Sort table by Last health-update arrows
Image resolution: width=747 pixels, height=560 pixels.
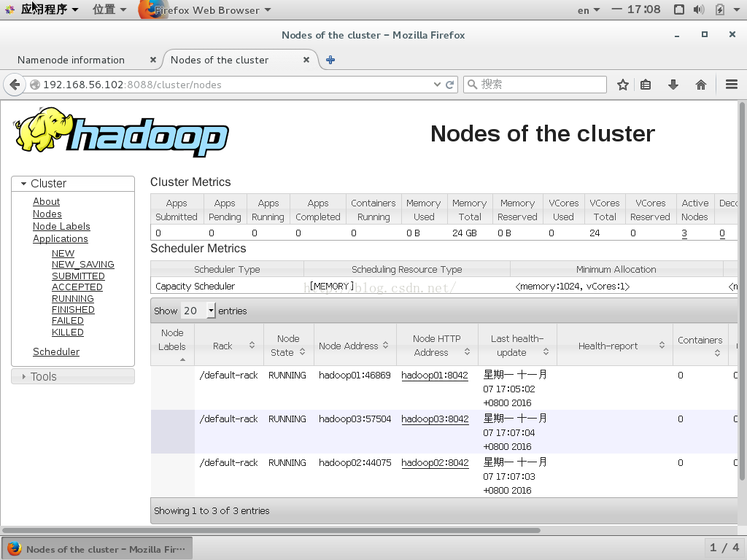pyautogui.click(x=546, y=352)
